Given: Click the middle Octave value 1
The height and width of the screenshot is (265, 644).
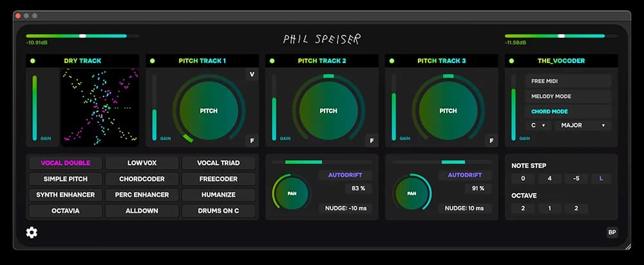Looking at the screenshot, I should pyautogui.click(x=549, y=208).
